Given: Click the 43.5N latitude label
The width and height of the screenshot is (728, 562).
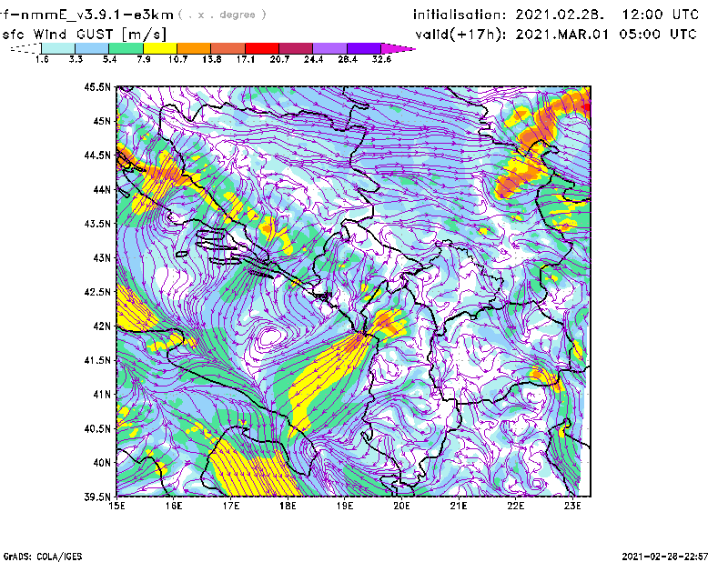Looking at the screenshot, I should click(x=97, y=224).
